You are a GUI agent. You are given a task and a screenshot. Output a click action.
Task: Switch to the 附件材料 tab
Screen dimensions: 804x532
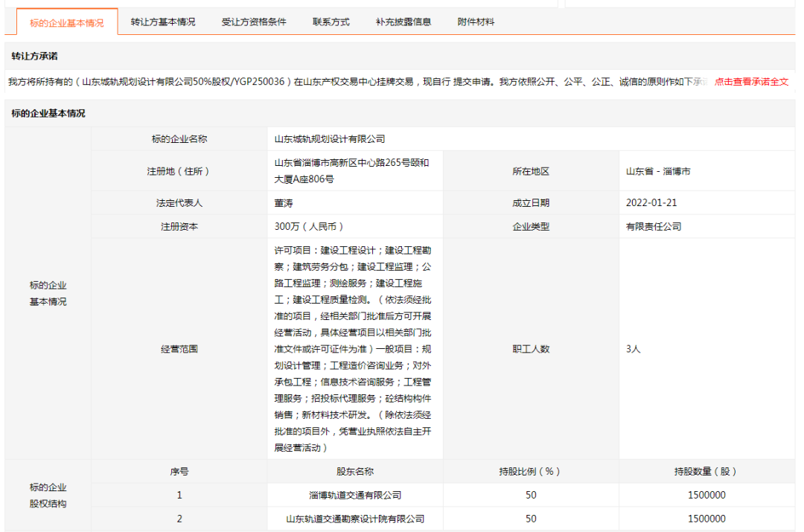(475, 22)
